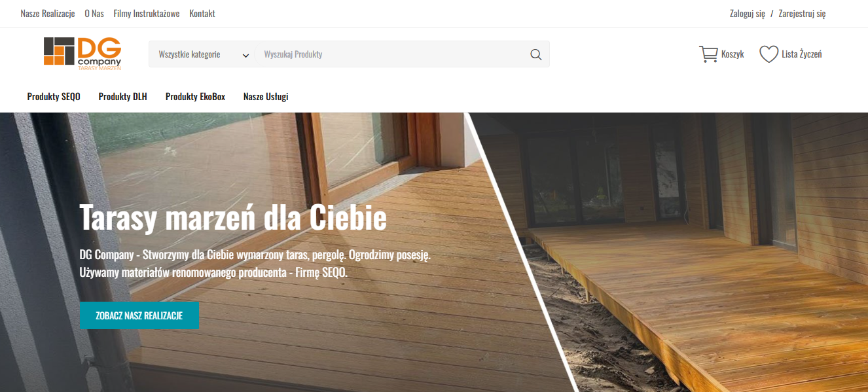Open the shopping cart icon
The width and height of the screenshot is (868, 392).
point(708,54)
